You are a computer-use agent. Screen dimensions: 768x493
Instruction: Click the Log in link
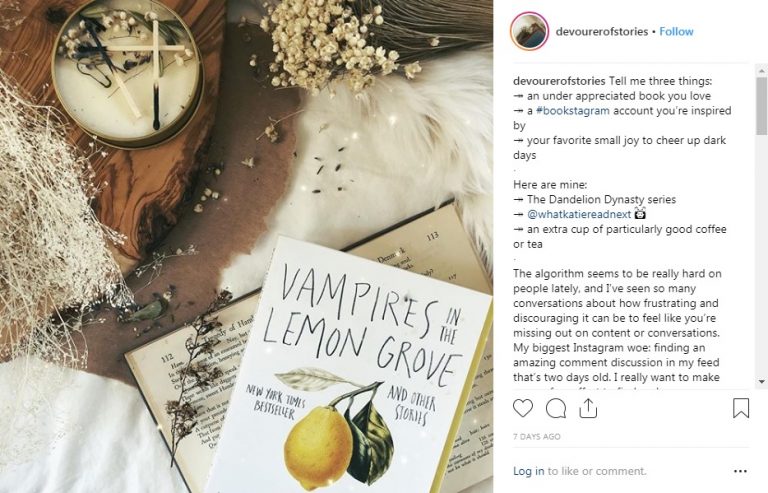click(528, 471)
